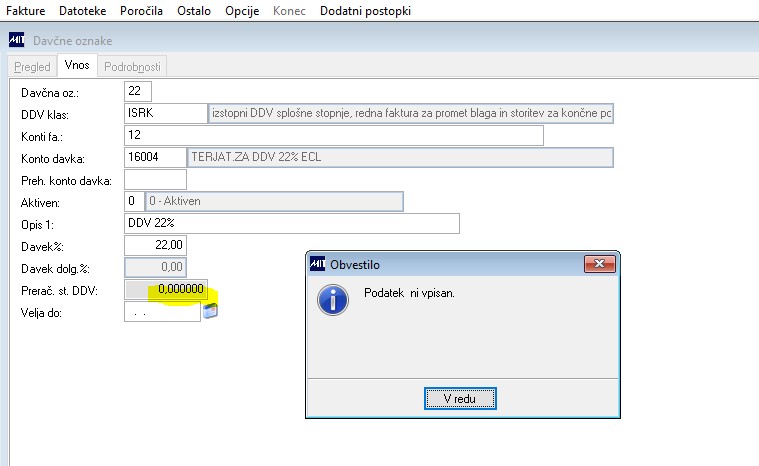Click the empty Preh. konto davka field
This screenshot has height=466, width=759.
tap(155, 180)
